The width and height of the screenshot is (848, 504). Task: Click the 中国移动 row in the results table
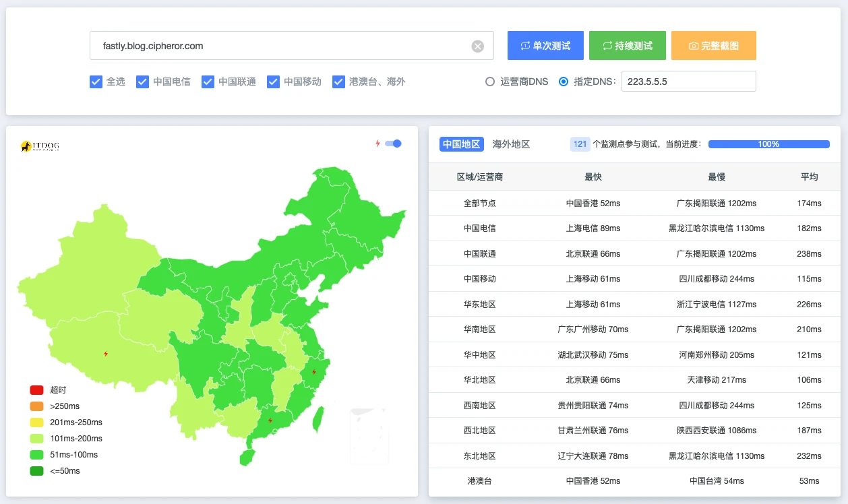[x=634, y=279]
